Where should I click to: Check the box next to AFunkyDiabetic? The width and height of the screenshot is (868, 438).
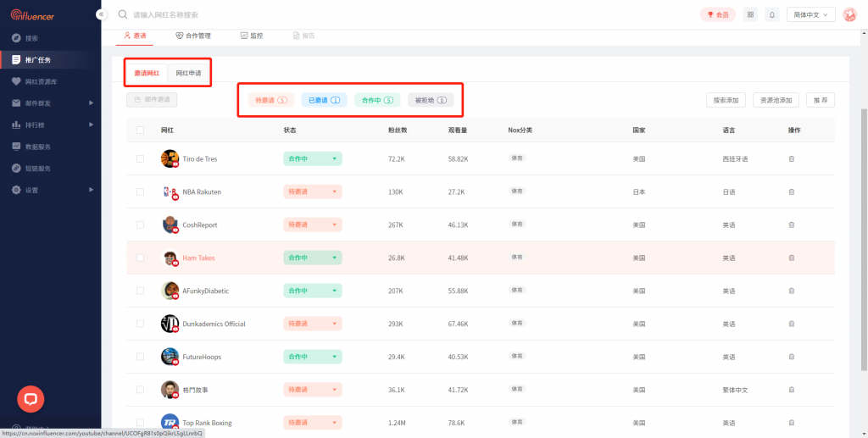(x=140, y=291)
